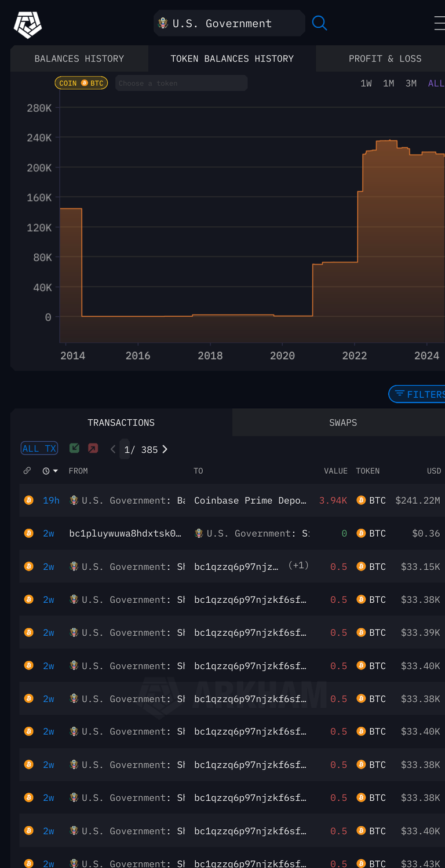Click the link column header icon
Screen dimensions: 445x868
27,471
